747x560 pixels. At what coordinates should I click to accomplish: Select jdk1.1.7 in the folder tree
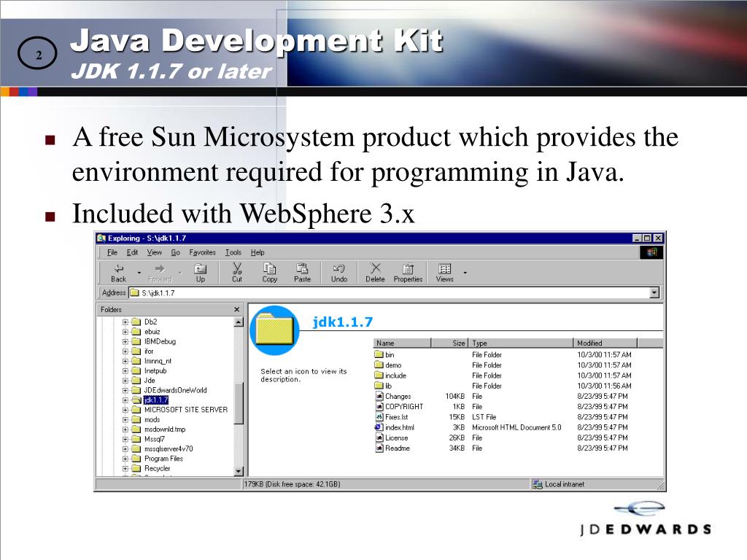pyautogui.click(x=156, y=400)
